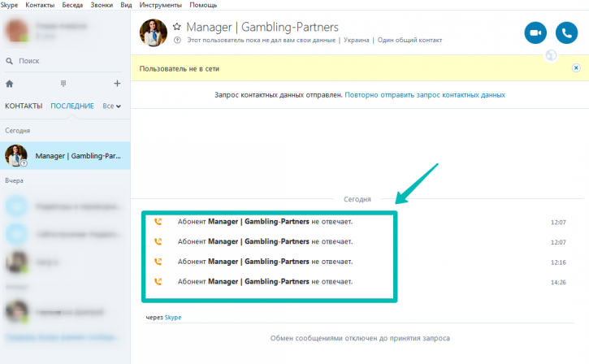This screenshot has width=589, height=364.
Task: Open the Контакты menu
Action: tap(40, 5)
